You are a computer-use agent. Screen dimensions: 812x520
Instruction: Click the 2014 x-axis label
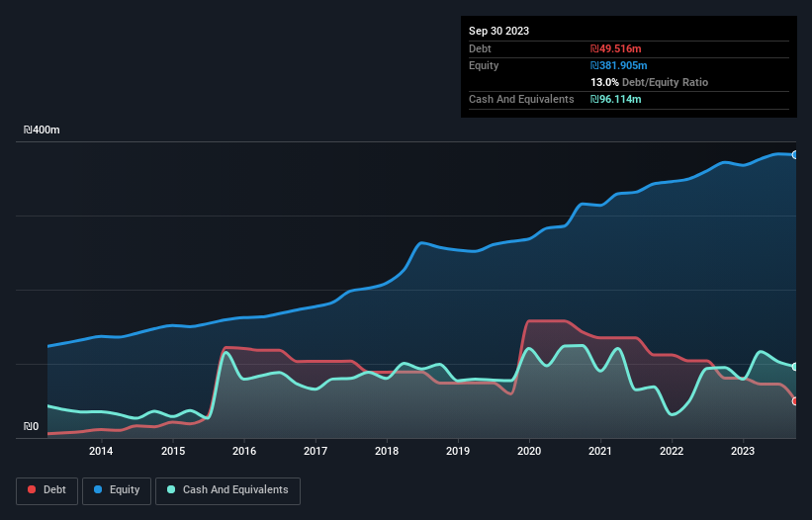tap(101, 451)
